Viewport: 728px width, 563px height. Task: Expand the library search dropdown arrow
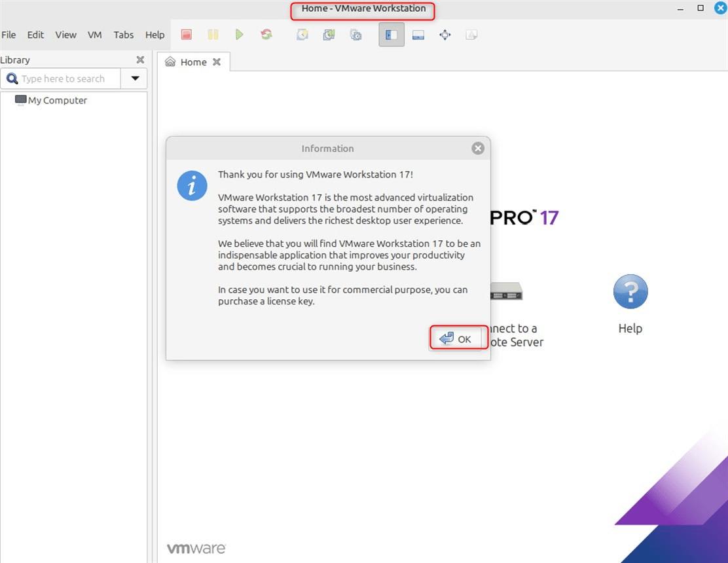click(135, 79)
